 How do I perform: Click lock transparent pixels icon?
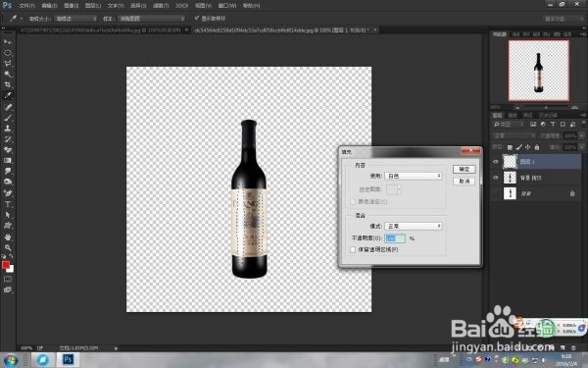[510, 147]
